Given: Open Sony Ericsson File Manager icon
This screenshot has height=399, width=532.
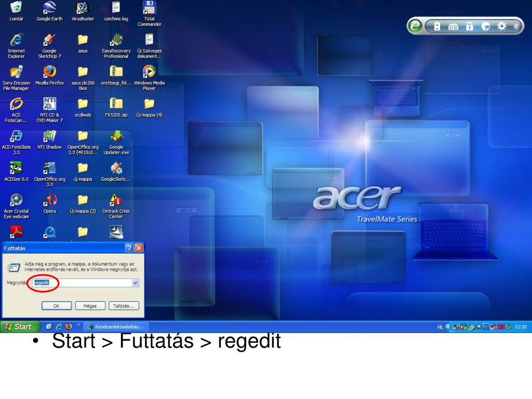Looking at the screenshot, I should pyautogui.click(x=16, y=78).
